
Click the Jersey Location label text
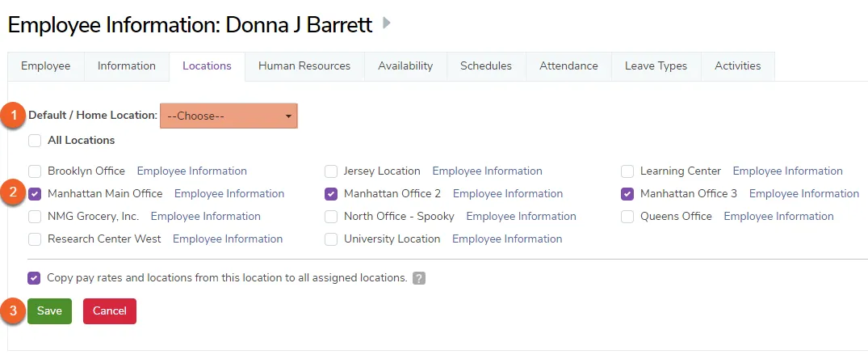(x=382, y=171)
